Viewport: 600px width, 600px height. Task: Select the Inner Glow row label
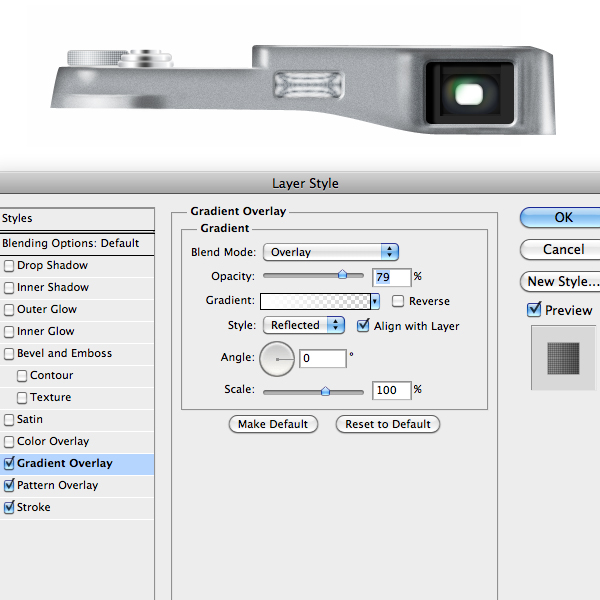(x=46, y=332)
